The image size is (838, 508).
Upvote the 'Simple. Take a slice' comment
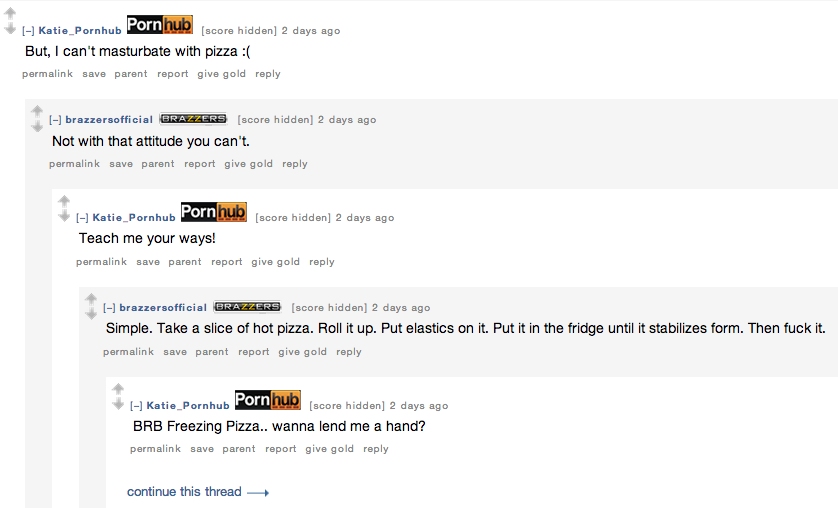point(91,299)
